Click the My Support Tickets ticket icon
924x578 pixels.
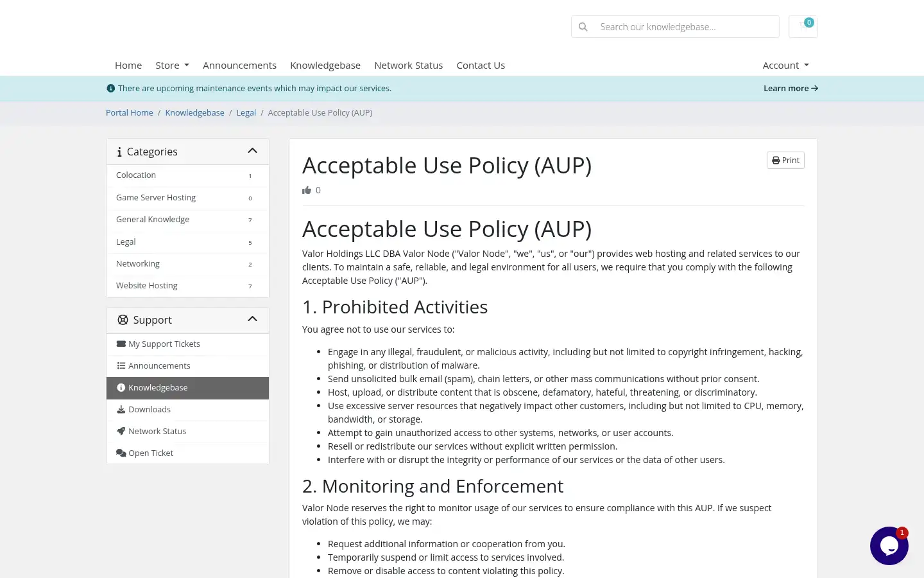coord(121,344)
